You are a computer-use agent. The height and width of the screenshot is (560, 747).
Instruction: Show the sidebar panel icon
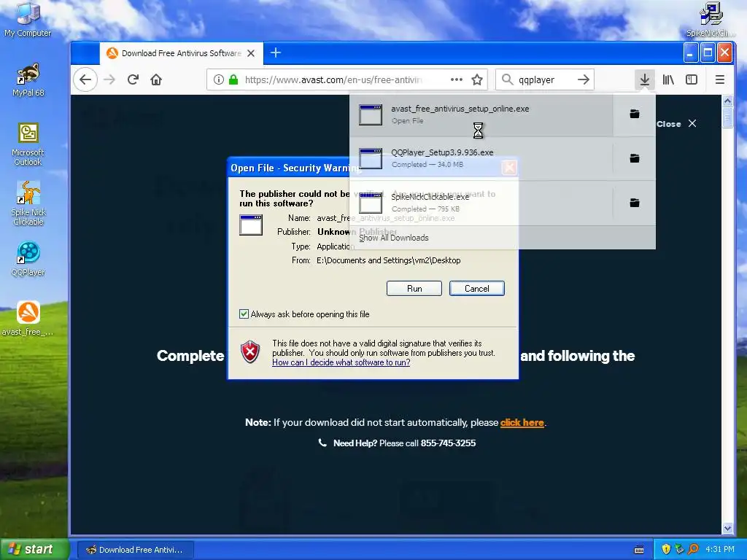[x=692, y=79]
